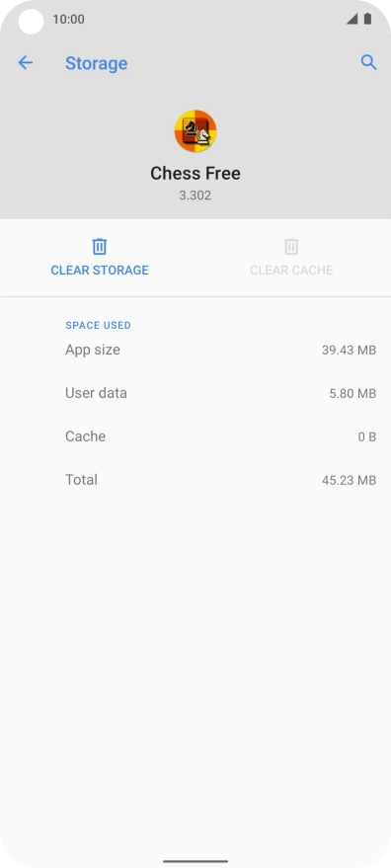Tap the battery icon in status bar
Image resolution: width=391 pixels, height=868 pixels.
[x=367, y=20]
